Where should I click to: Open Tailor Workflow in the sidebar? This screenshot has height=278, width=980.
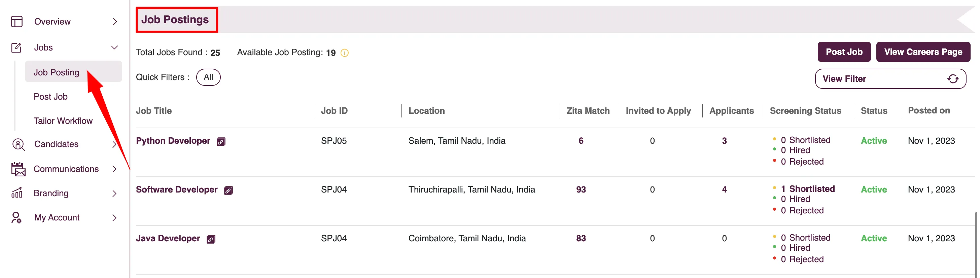(x=63, y=121)
